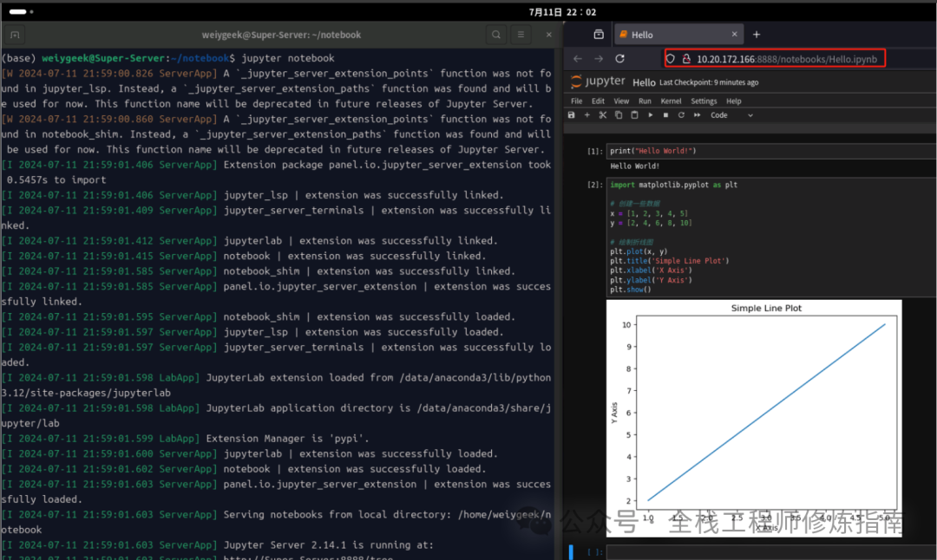937x560 pixels.
Task: Click the clock showing 7月11日 22:02
Action: pyautogui.click(x=562, y=11)
